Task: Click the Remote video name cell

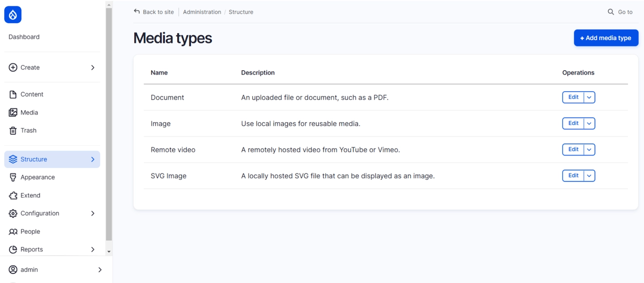Action: tap(173, 150)
